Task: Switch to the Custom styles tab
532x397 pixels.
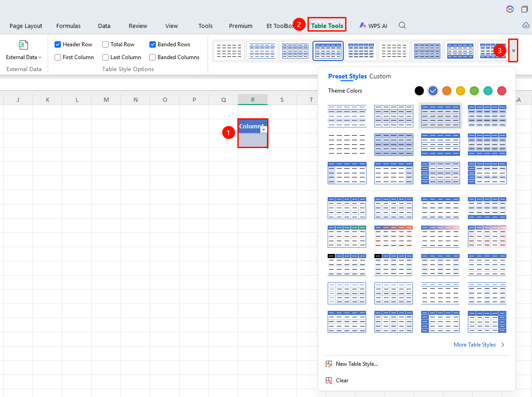Action: 380,77
